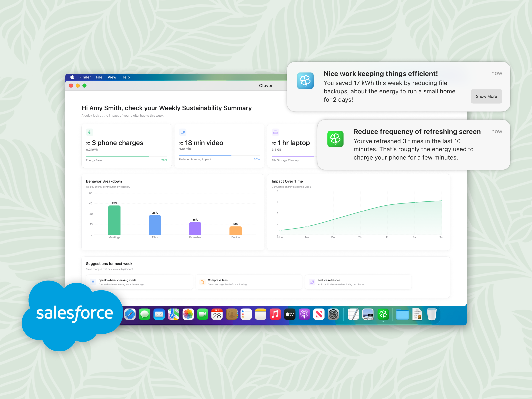The width and height of the screenshot is (532, 399).
Task: Open the Help menu
Action: point(126,77)
